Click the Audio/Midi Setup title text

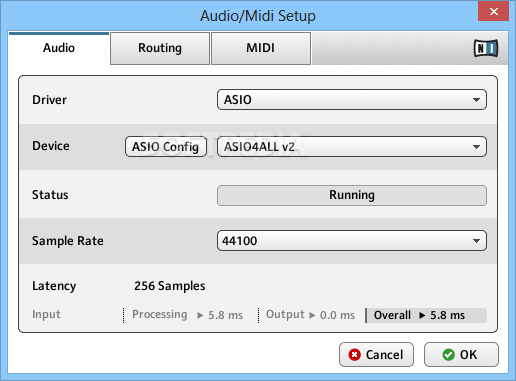(258, 16)
